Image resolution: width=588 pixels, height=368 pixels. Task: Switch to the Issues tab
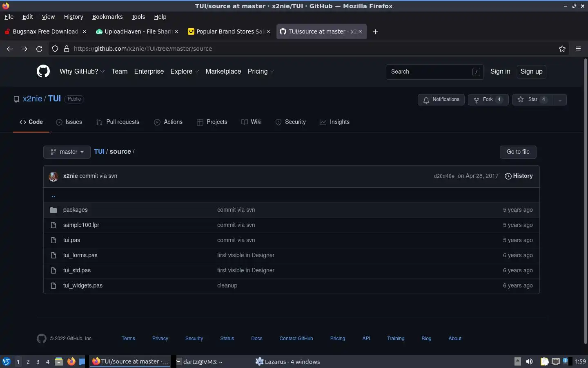(69, 122)
